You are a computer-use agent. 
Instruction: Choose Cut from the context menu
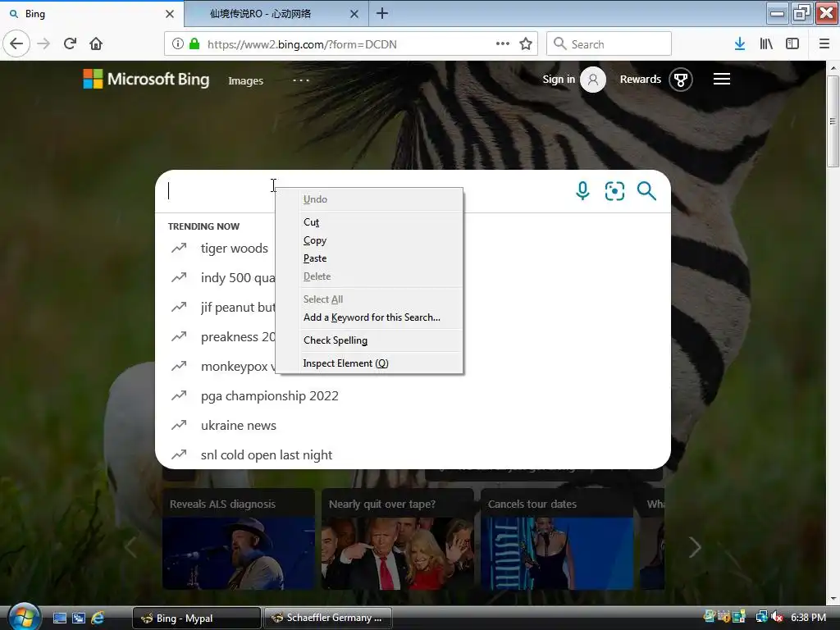point(370,221)
